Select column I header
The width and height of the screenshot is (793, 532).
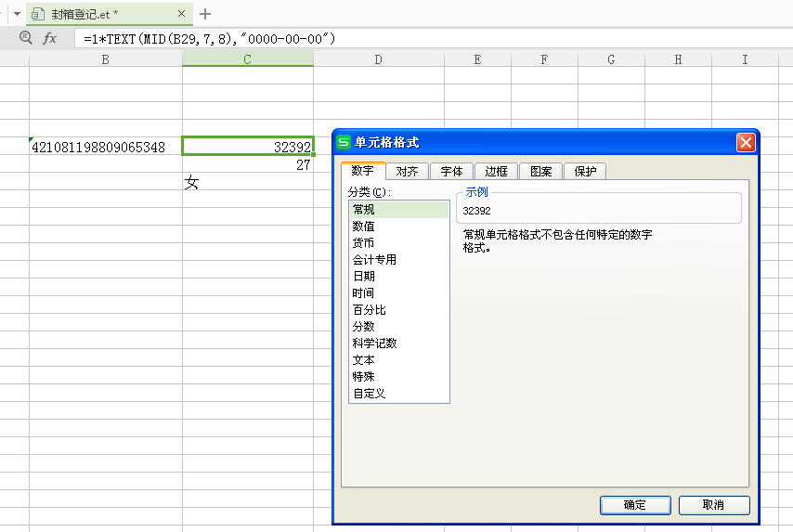745,59
